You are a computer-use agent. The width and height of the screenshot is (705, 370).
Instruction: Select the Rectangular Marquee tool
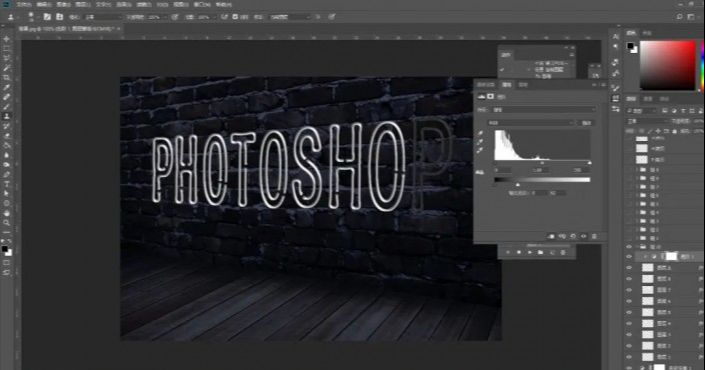tap(6, 49)
